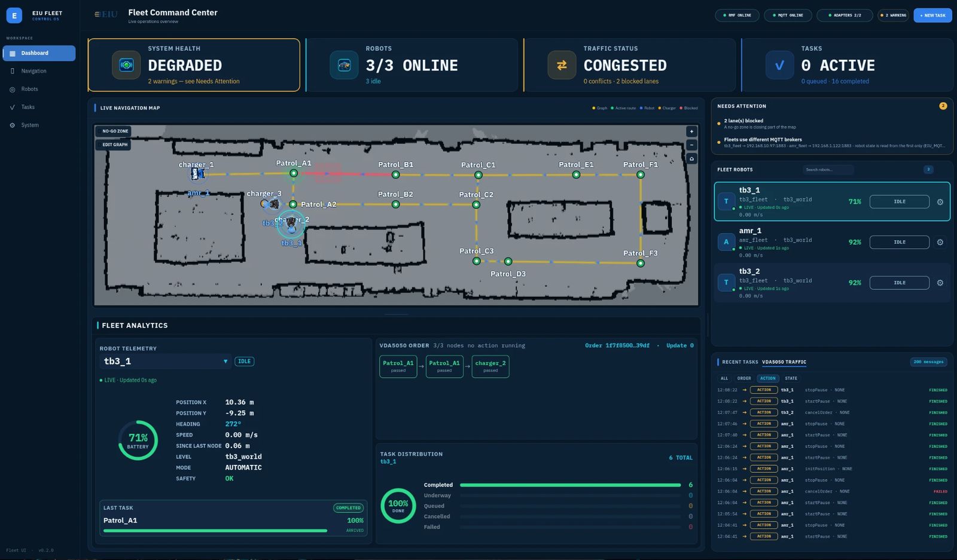957x560 pixels.
Task: Open the robot telemetry tb3_1 dropdown
Action: click(x=165, y=361)
